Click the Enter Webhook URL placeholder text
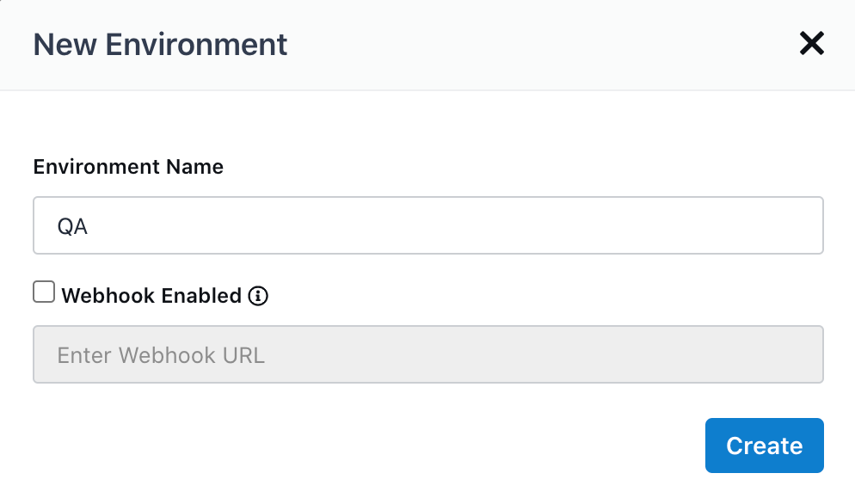 click(161, 355)
